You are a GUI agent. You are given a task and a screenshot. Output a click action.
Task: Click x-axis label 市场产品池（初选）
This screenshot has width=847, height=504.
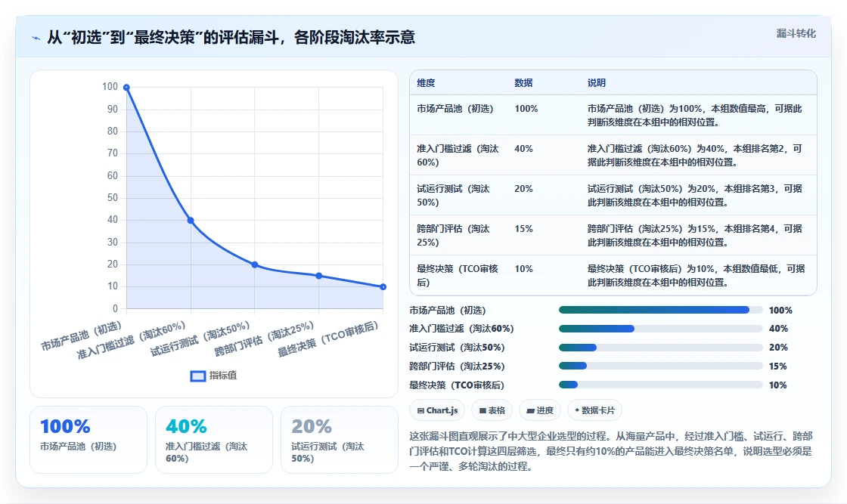pos(82,335)
